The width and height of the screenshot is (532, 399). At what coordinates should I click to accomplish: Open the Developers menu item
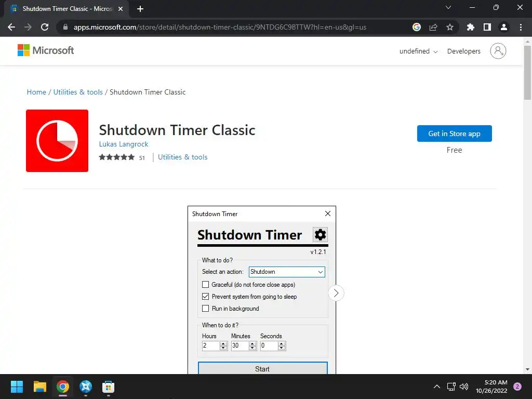[464, 51]
